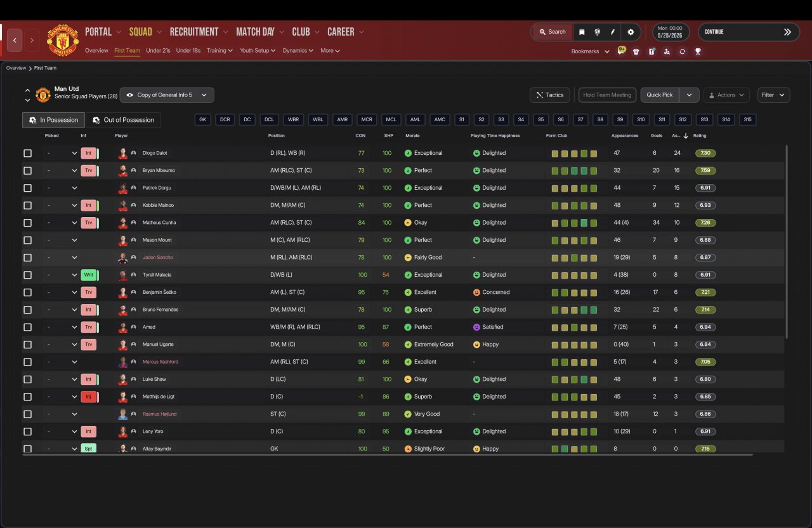The width and height of the screenshot is (812, 528).
Task: Click the Wnt status badge for Tyrell Malacia
Action: click(x=89, y=275)
